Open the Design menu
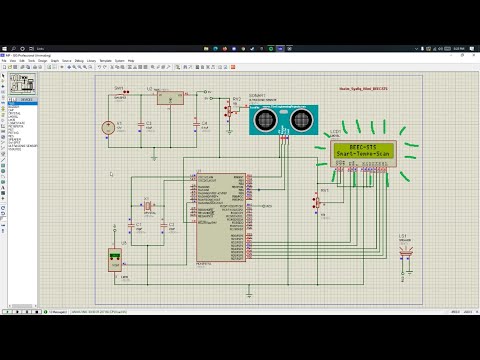This screenshot has height=360, width=480. [42, 61]
